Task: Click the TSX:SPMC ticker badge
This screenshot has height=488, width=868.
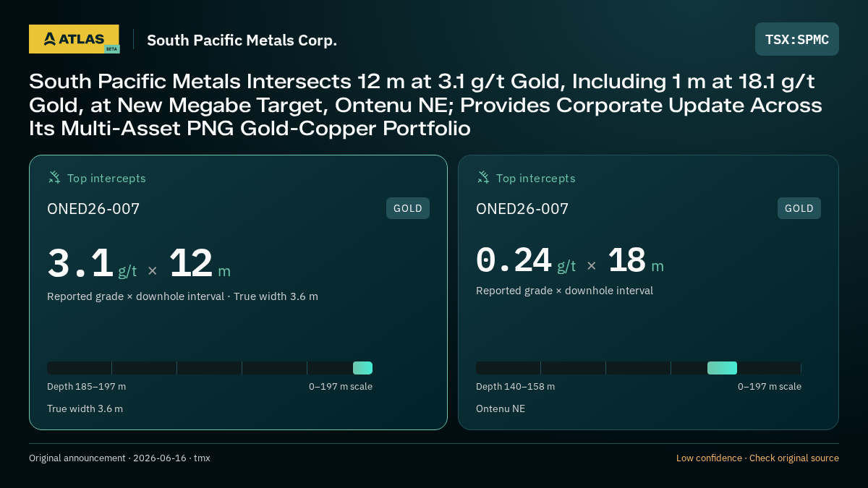Action: click(797, 39)
